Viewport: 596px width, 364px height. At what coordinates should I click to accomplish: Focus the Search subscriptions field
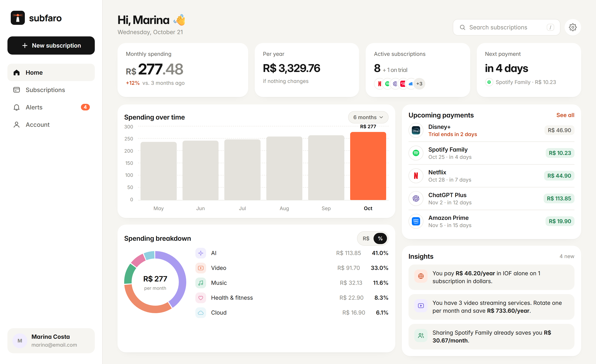pos(506,27)
